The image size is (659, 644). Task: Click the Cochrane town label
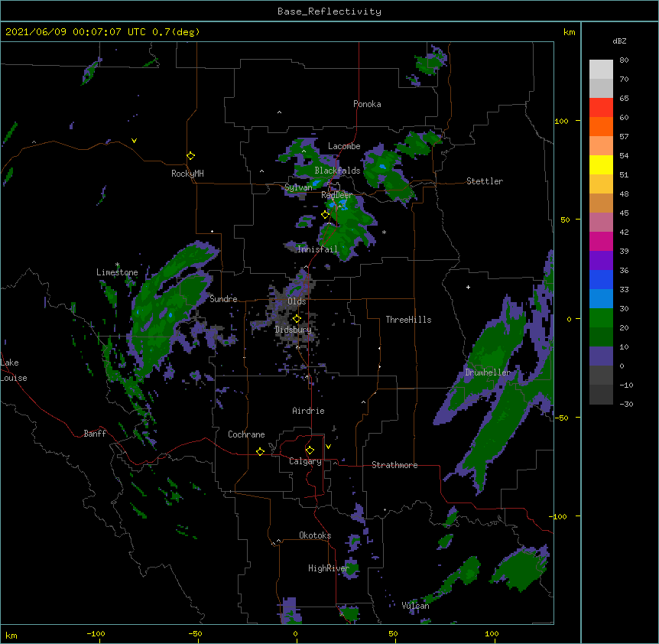click(x=246, y=434)
